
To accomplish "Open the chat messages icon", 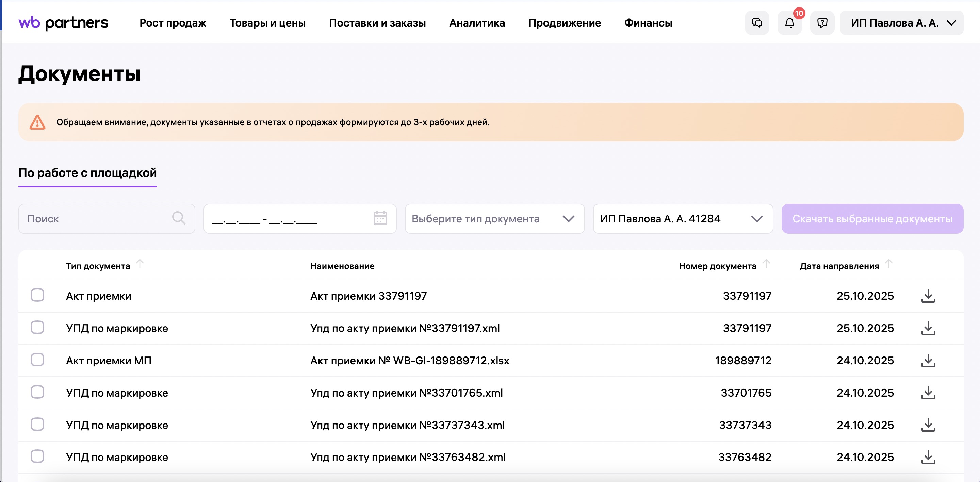I will point(757,23).
